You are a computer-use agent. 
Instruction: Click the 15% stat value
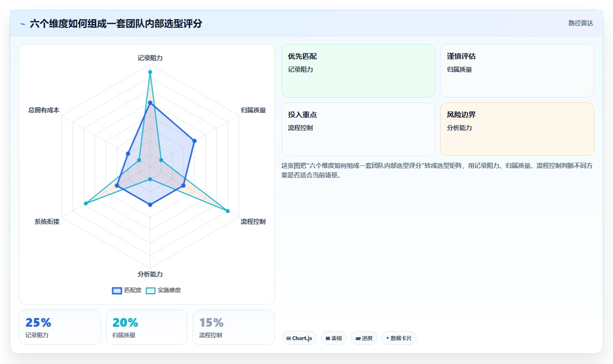click(x=211, y=322)
